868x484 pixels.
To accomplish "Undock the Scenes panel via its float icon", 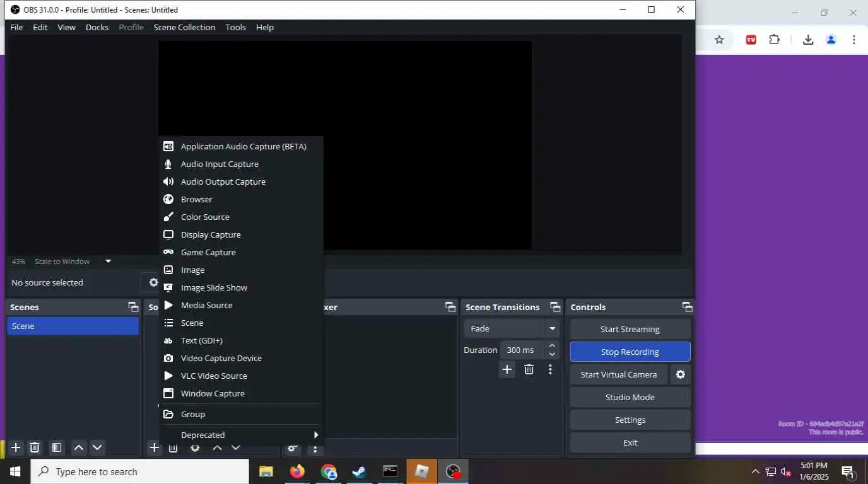I will (x=133, y=307).
